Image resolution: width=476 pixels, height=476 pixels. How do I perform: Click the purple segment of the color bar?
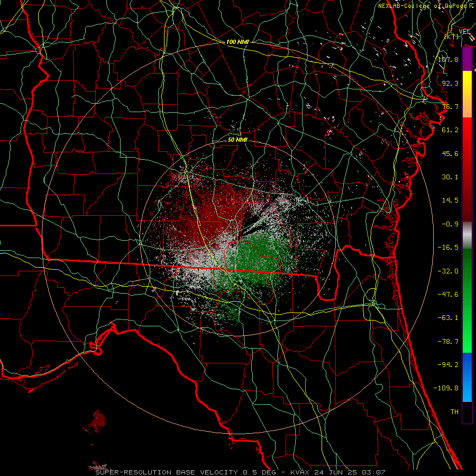coord(467,59)
